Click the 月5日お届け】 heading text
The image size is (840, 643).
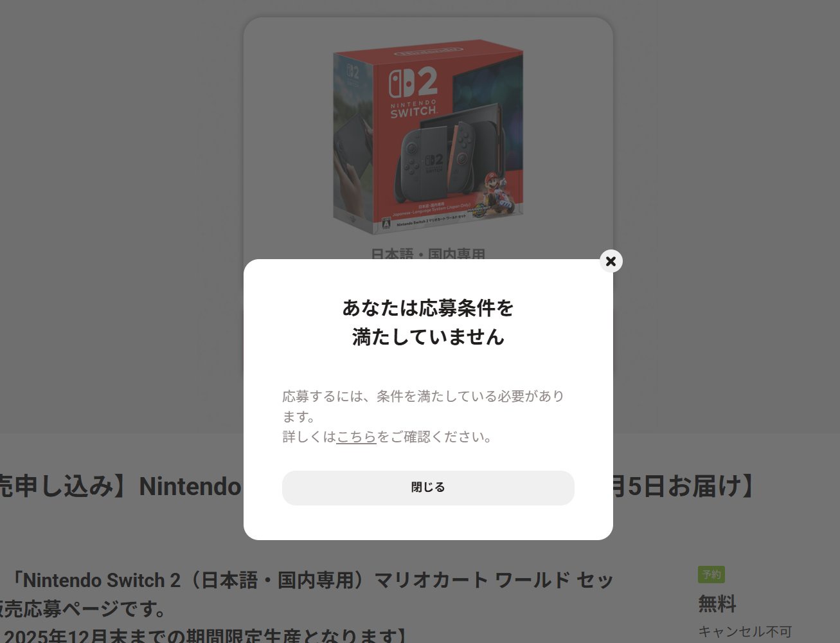tap(685, 486)
